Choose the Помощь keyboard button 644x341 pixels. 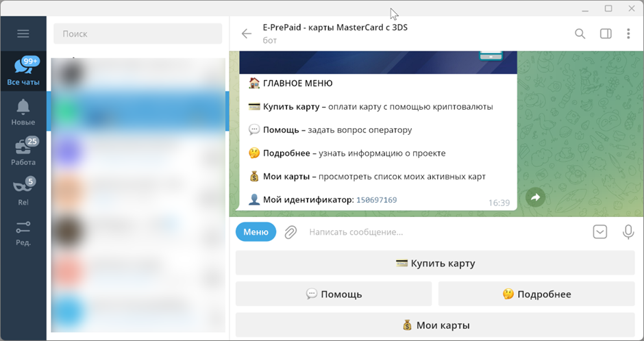pyautogui.click(x=334, y=294)
